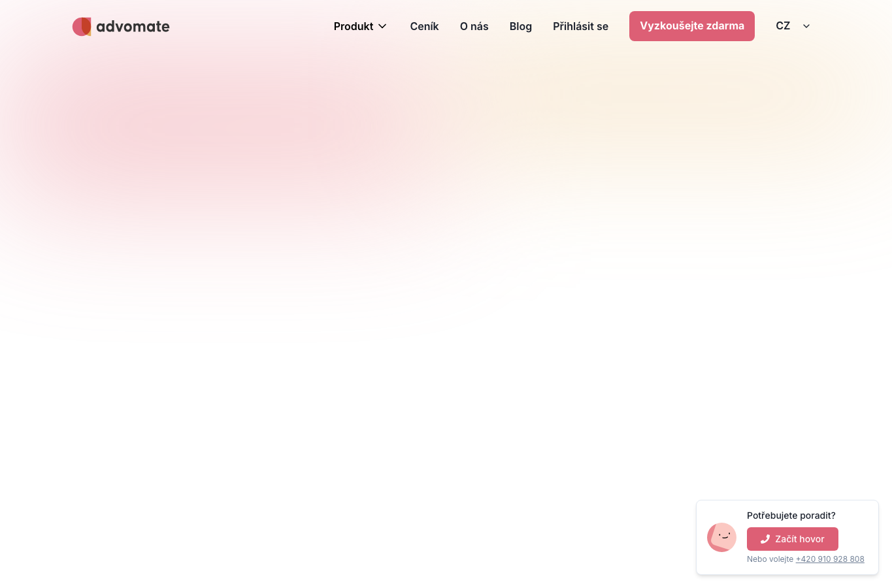
Task: Click the Potřebujete poradit? heading
Action: click(791, 515)
